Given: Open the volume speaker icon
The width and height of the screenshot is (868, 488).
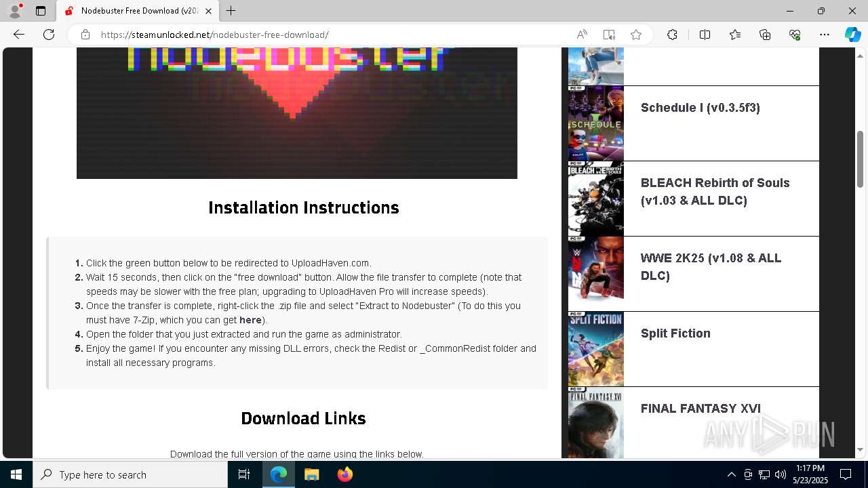Looking at the screenshot, I should tap(781, 474).
